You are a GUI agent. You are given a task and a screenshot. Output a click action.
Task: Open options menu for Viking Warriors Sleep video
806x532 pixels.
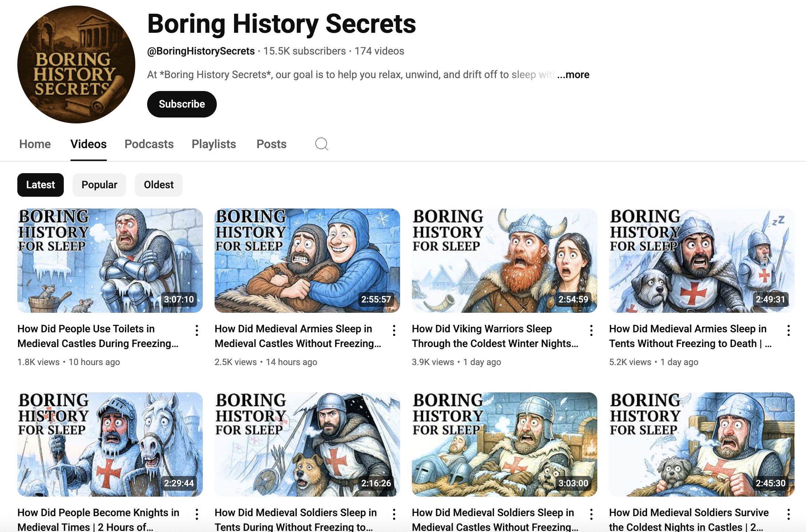pyautogui.click(x=591, y=330)
